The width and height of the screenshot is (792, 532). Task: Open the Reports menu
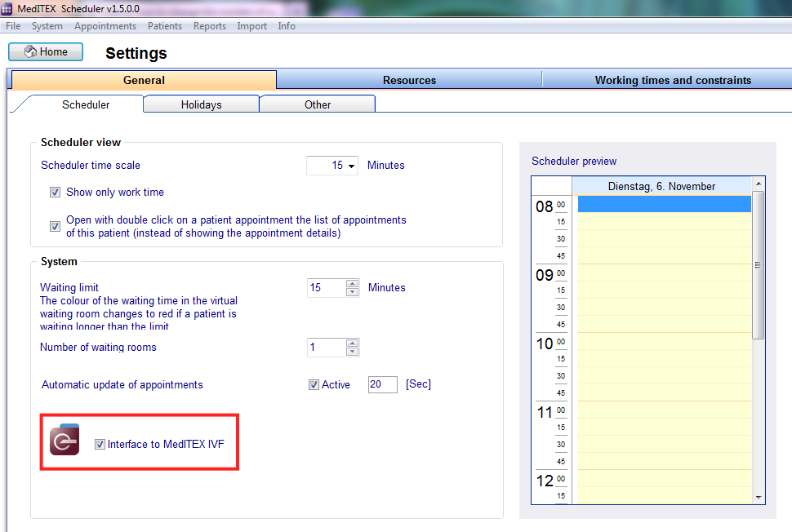pyautogui.click(x=210, y=26)
